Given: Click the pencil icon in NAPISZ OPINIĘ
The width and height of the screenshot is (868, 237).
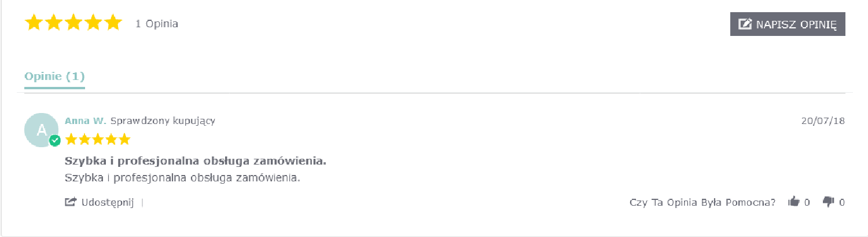Looking at the screenshot, I should pyautogui.click(x=745, y=24).
